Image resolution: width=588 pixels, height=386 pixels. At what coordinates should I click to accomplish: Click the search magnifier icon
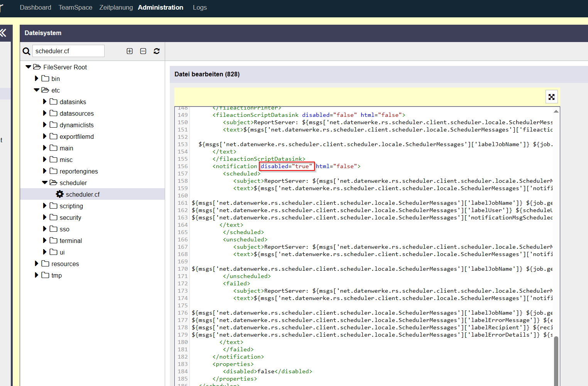coord(26,51)
